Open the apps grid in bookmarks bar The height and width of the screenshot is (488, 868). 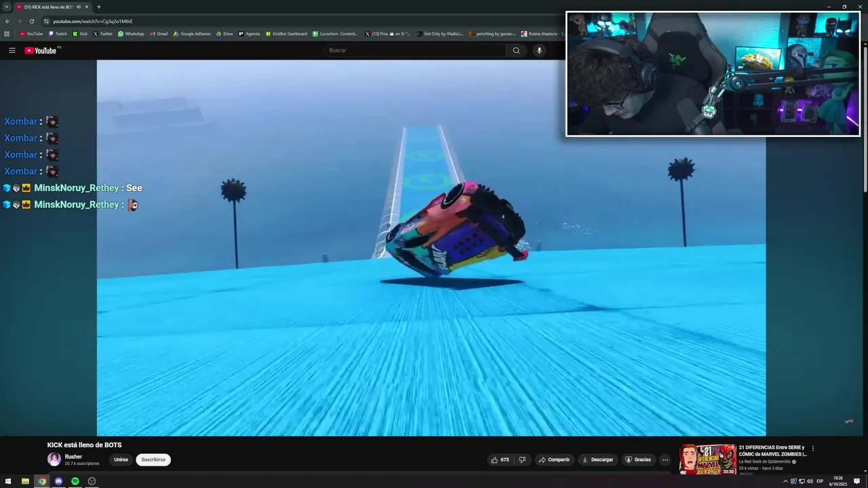point(7,33)
